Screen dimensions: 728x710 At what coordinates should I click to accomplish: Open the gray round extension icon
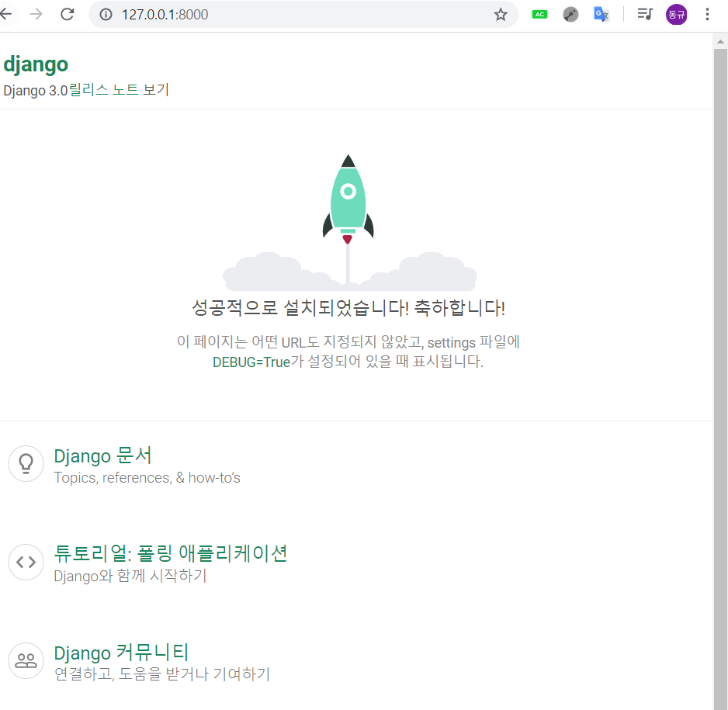(x=570, y=15)
